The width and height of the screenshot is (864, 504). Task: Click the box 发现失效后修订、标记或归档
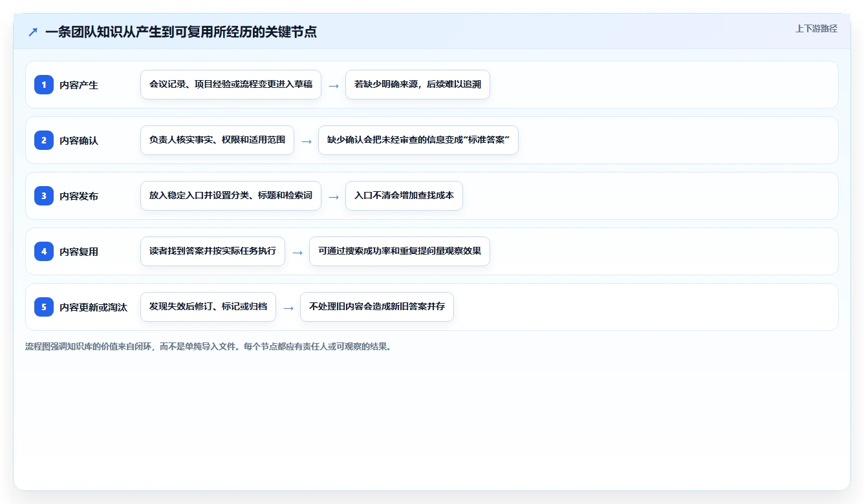208,307
